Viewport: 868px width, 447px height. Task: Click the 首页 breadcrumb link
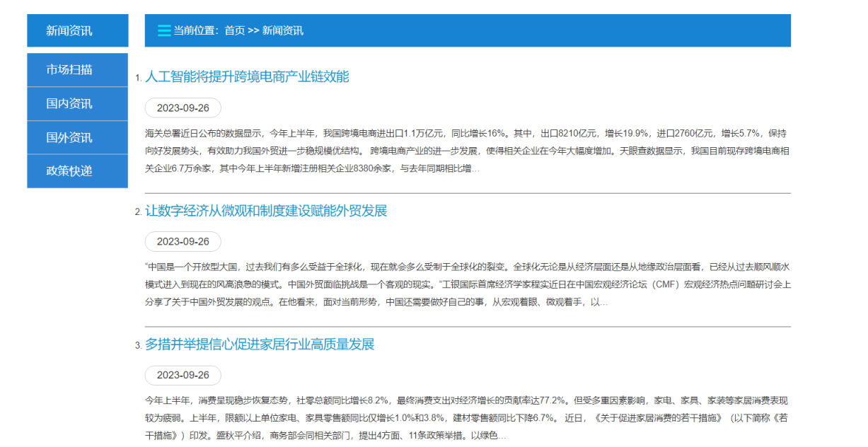234,30
